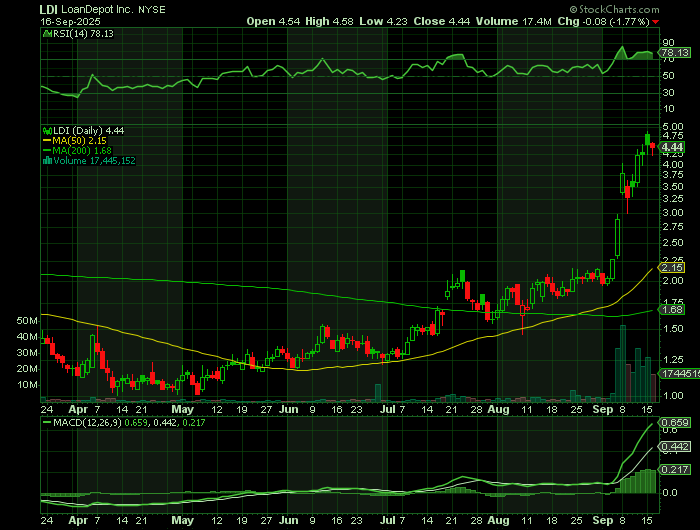The width and height of the screenshot is (700, 530).
Task: Click the Volume 17,445,152 legend text
Action: [x=94, y=161]
